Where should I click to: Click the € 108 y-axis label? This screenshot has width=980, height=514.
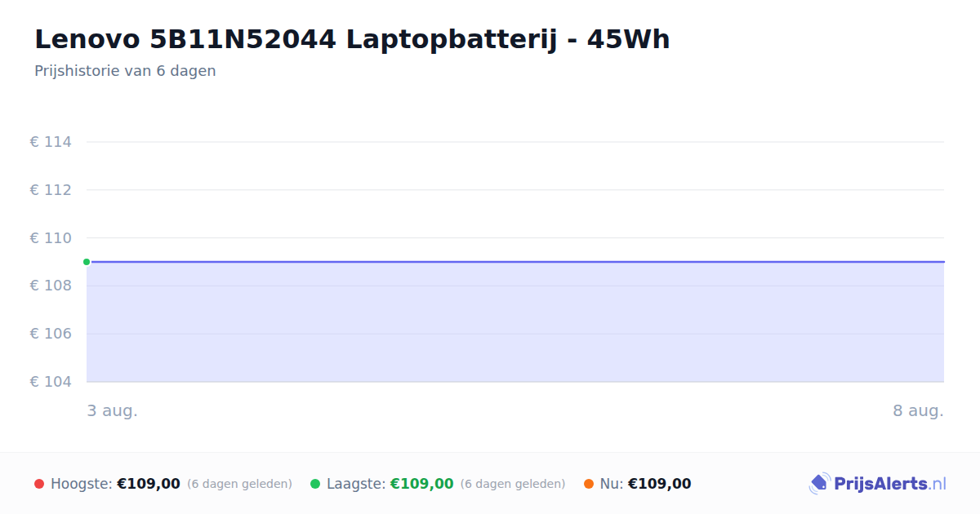(51, 286)
